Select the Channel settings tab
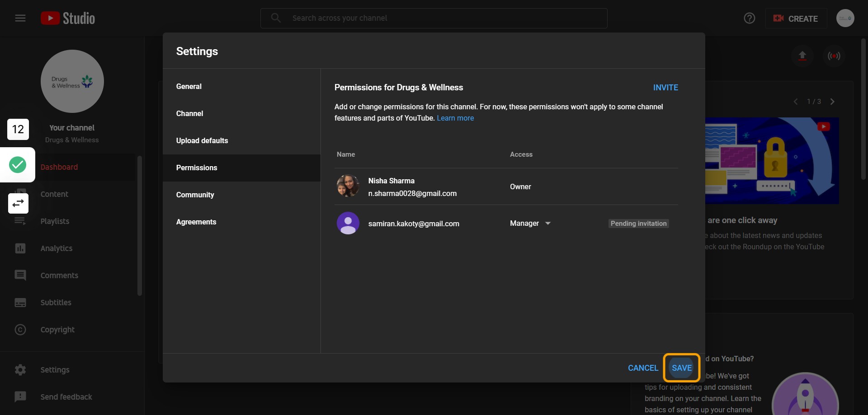Viewport: 868px width, 415px height. coord(241,114)
